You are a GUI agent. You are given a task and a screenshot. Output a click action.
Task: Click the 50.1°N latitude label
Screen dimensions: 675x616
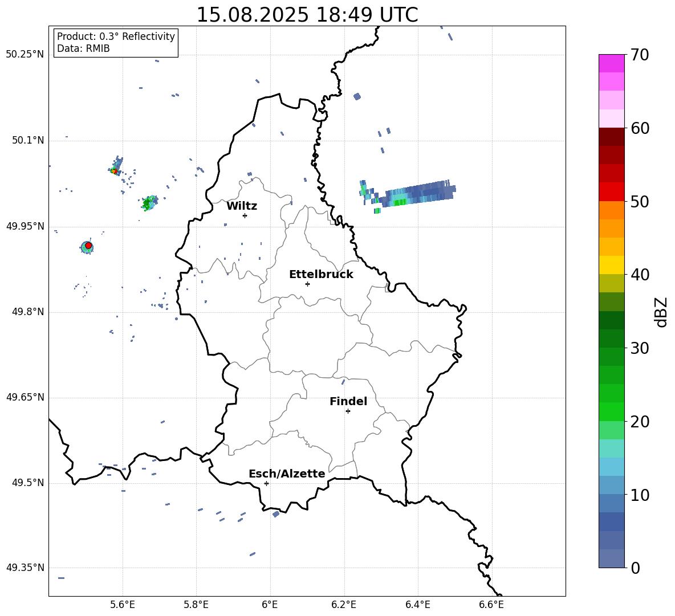coord(28,141)
